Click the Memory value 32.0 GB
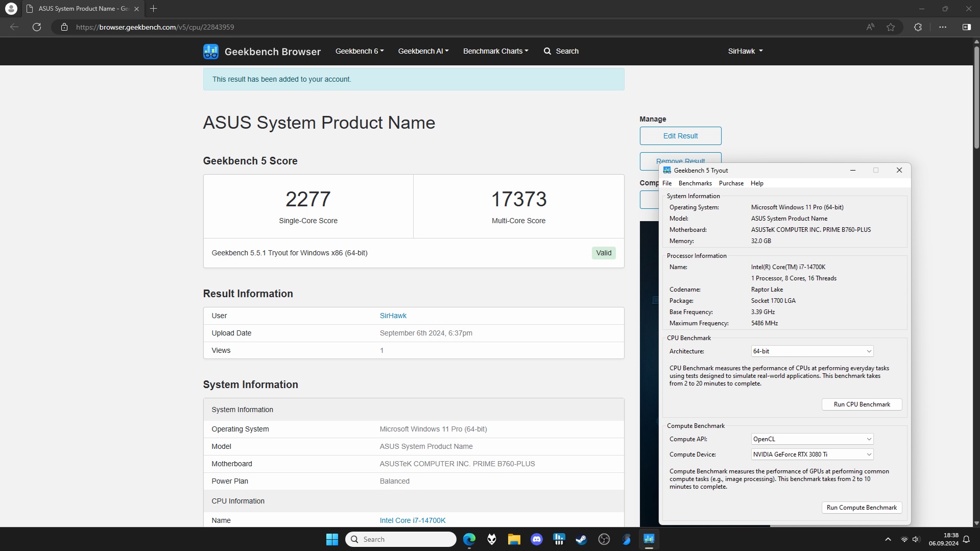Viewport: 980px width, 551px height. 761,241
